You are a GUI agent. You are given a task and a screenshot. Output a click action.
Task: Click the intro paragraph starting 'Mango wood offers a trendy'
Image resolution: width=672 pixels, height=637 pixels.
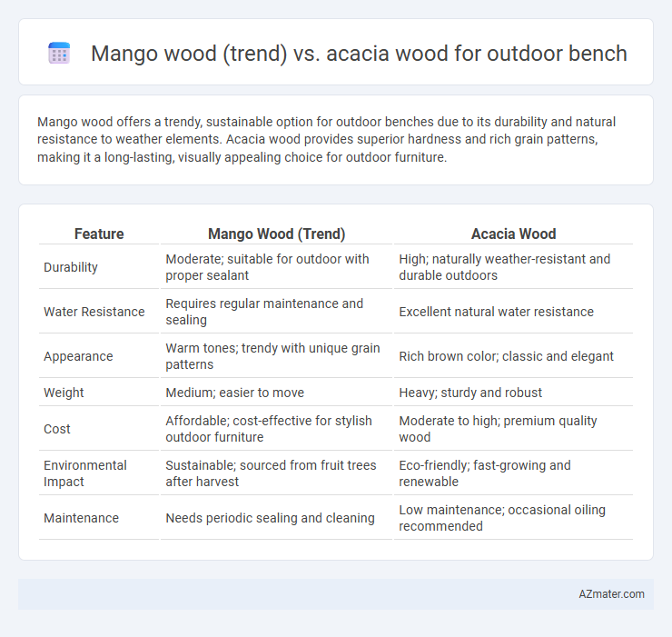[327, 139]
